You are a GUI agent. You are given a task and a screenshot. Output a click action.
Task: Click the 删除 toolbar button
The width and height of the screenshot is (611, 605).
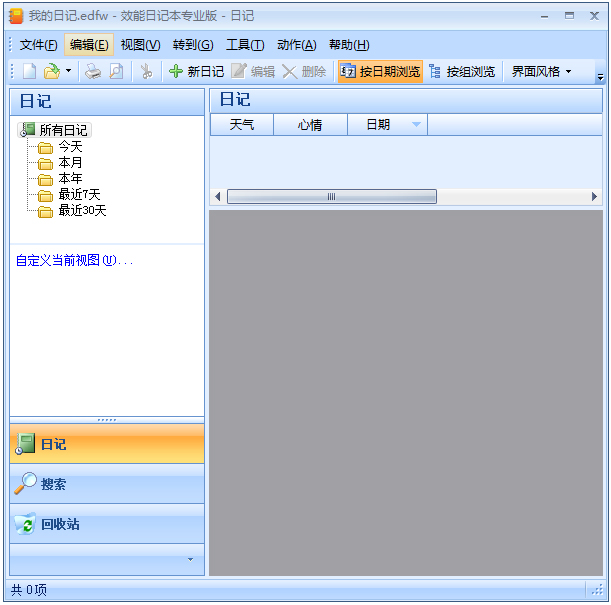[304, 71]
